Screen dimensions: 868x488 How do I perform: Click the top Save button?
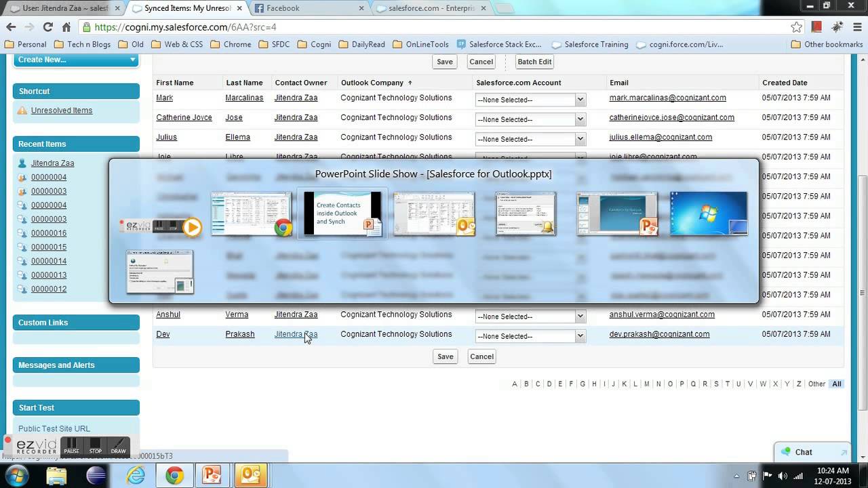coord(445,62)
